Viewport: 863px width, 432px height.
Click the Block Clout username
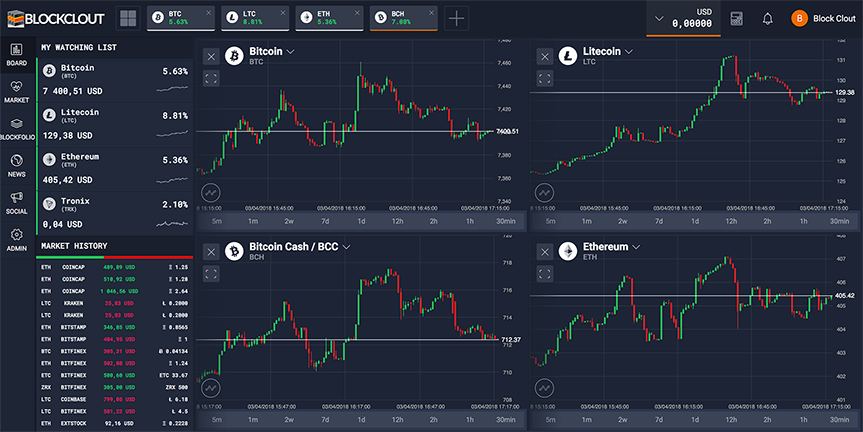tap(834, 19)
